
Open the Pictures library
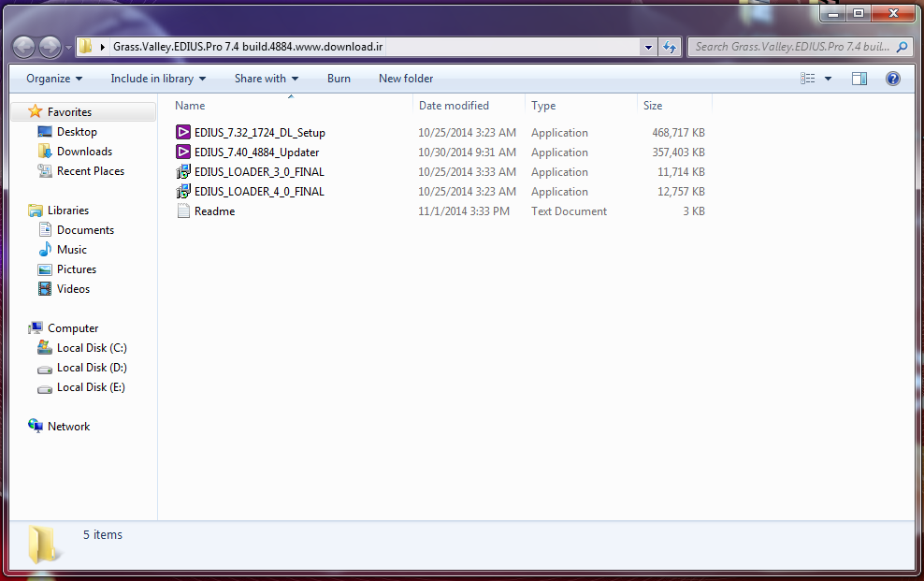pyautogui.click(x=77, y=269)
